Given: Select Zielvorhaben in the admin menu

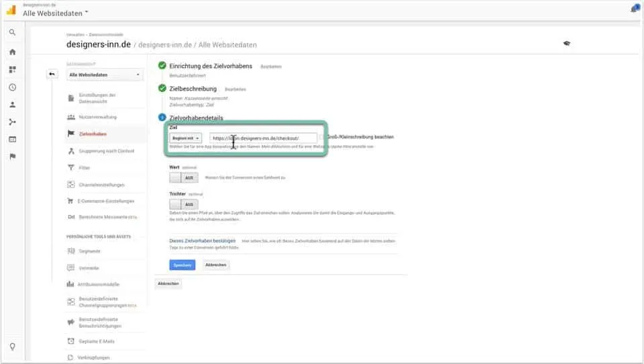Looking at the screenshot, I should pos(93,134).
